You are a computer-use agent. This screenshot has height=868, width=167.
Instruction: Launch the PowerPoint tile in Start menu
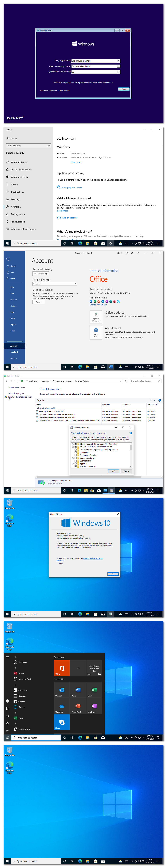(78, 706)
